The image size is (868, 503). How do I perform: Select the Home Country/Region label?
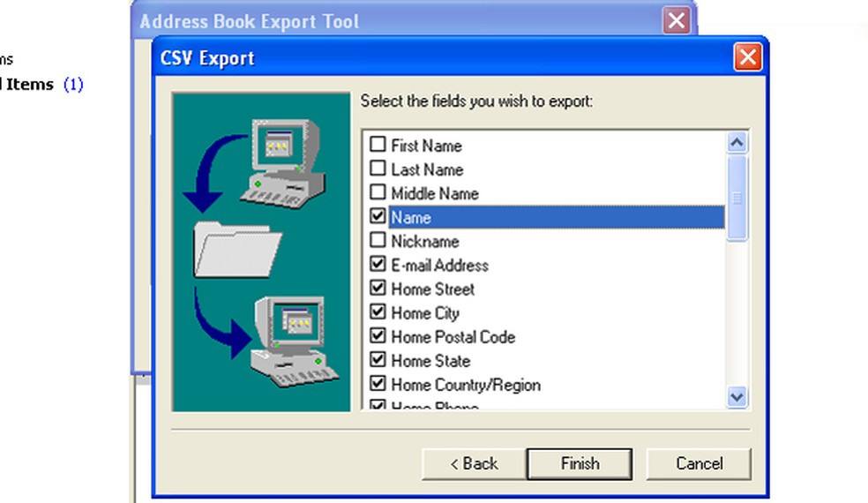tap(466, 385)
